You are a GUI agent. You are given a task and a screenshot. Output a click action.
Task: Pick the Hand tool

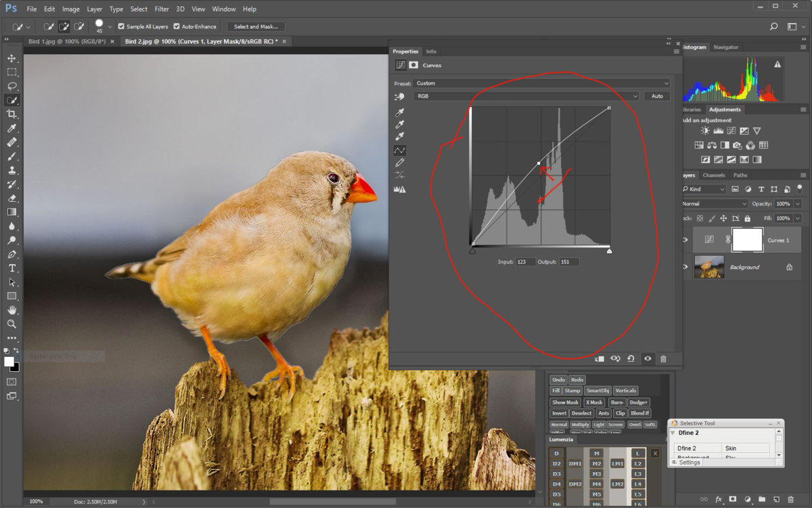(x=12, y=310)
